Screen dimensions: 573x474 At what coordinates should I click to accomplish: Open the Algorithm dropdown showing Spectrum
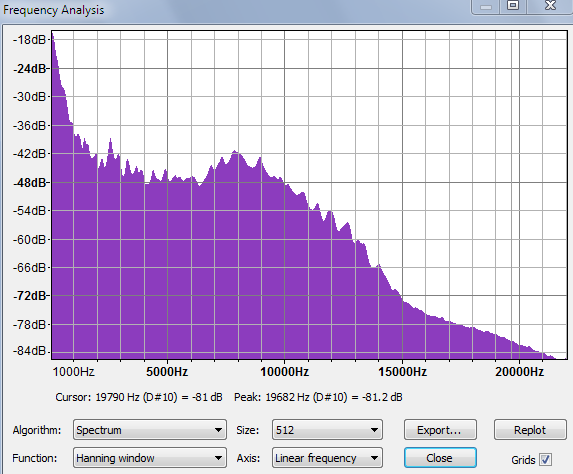[150, 430]
